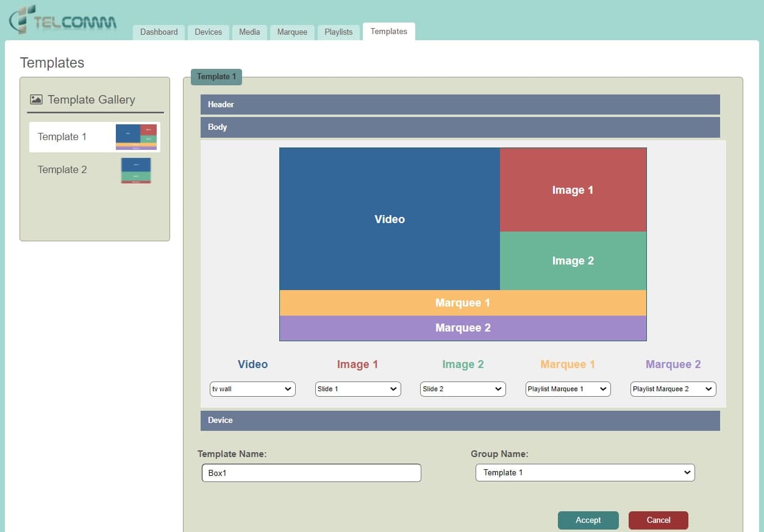Collapse the Body section bar
Screen dimensions: 764x532
(460, 127)
